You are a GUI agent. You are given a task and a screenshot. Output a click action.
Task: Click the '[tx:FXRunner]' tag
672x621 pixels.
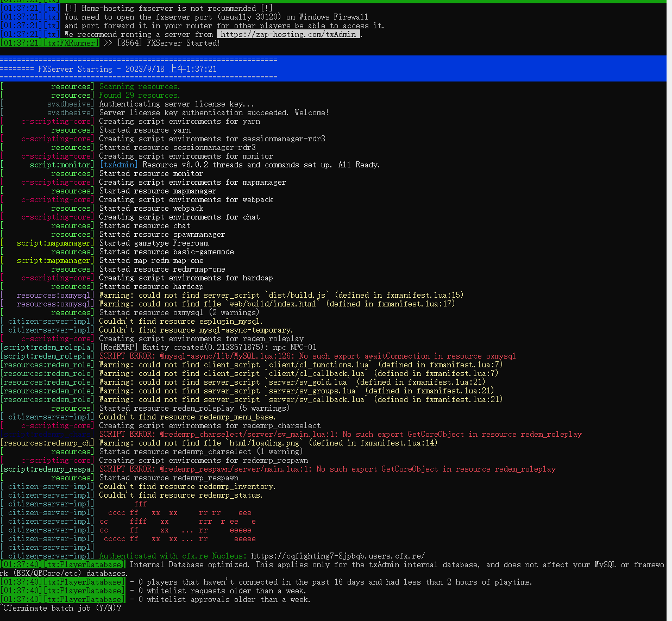point(71,43)
